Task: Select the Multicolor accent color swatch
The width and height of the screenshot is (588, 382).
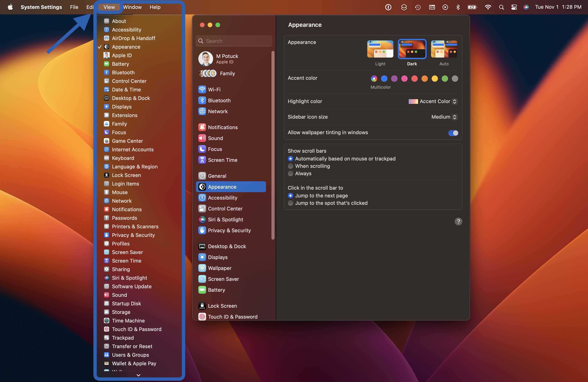Action: pyautogui.click(x=374, y=78)
